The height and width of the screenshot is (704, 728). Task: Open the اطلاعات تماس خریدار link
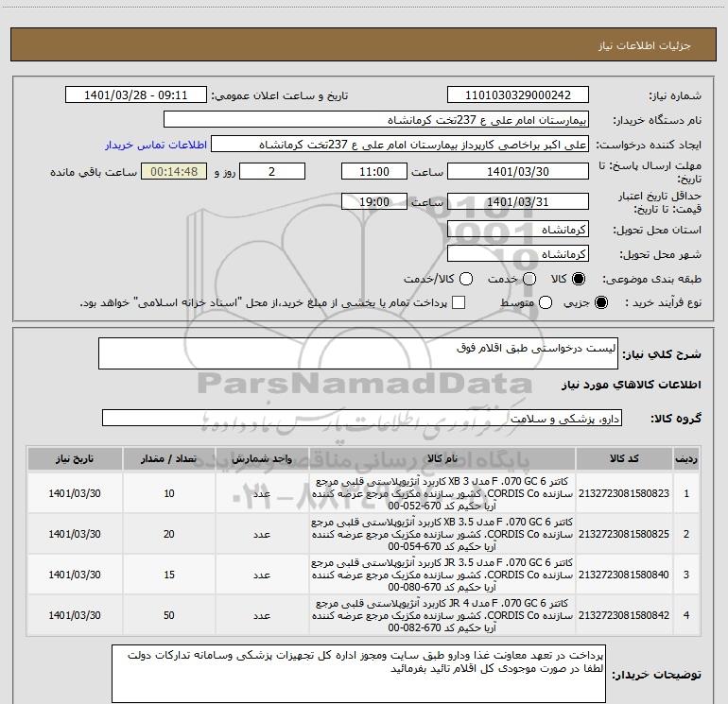(156, 145)
